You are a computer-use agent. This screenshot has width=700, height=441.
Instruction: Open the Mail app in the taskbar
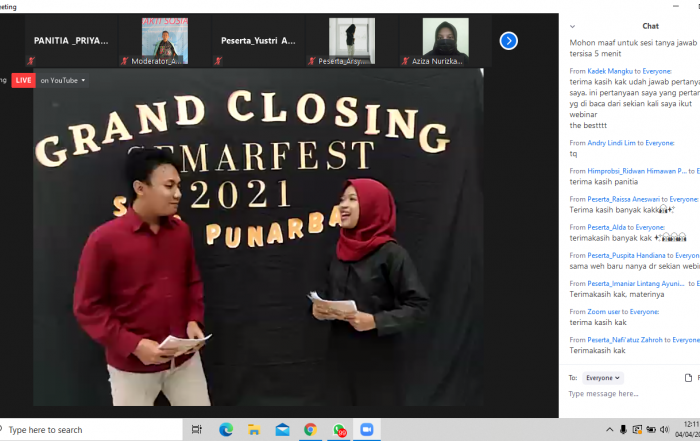282,429
